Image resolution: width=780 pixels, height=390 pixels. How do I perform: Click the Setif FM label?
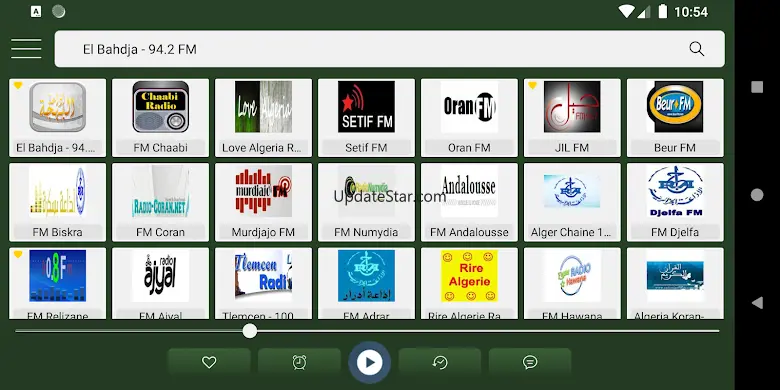pyautogui.click(x=366, y=148)
